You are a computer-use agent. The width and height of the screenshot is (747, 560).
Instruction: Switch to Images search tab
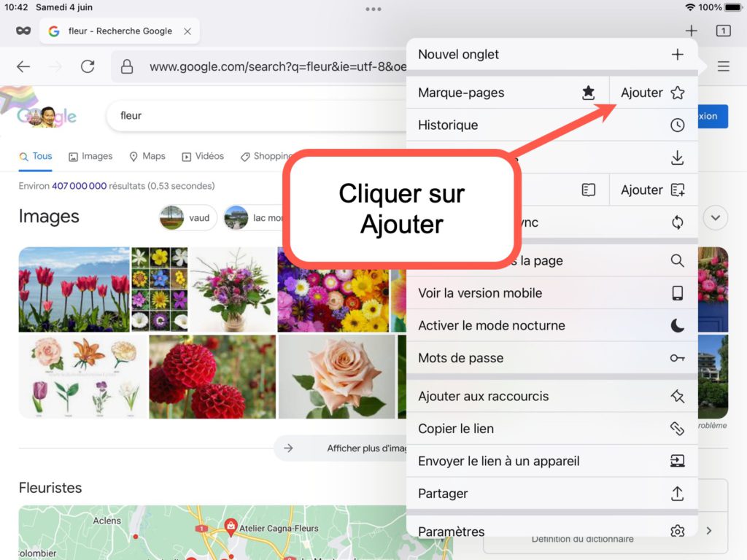90,156
